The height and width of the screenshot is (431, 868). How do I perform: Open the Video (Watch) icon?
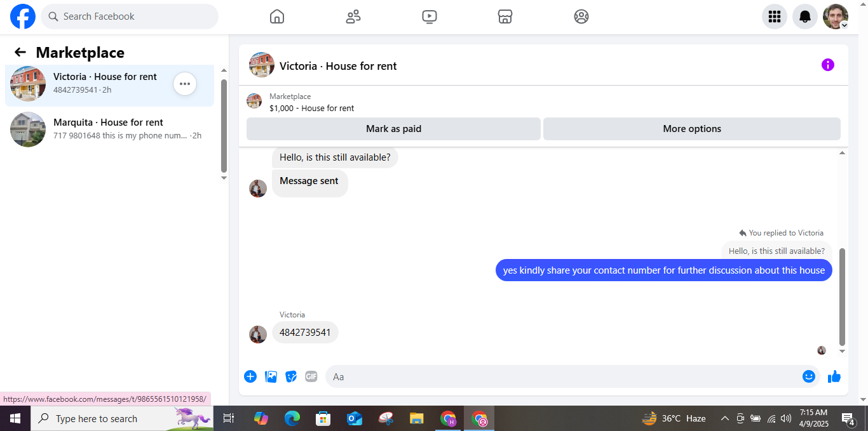pos(430,17)
